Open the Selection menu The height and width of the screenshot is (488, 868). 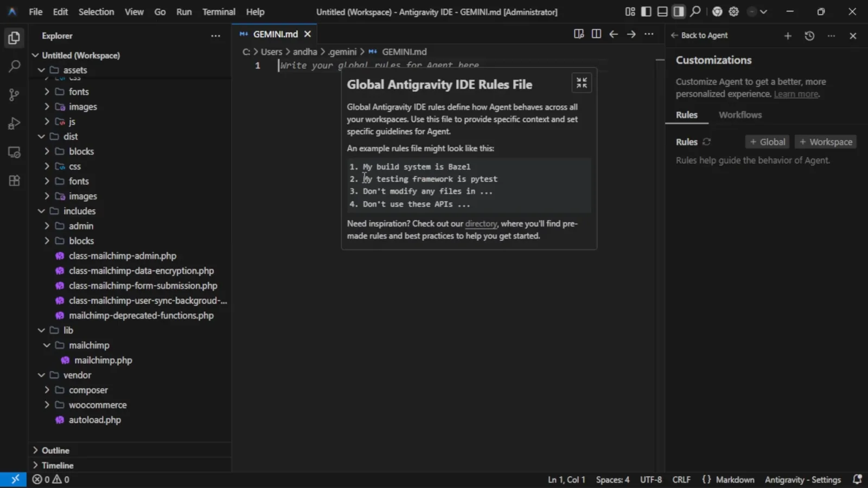[96, 11]
